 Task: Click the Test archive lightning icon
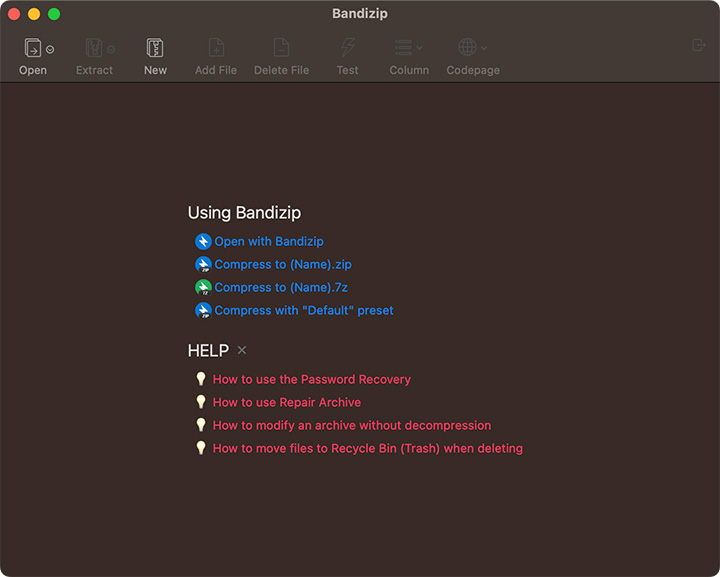347,48
